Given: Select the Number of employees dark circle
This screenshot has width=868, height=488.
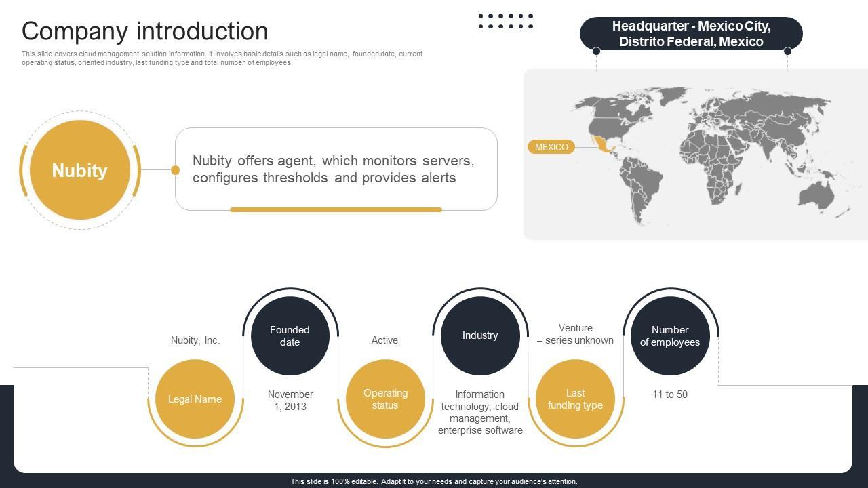Looking at the screenshot, I should (x=670, y=335).
